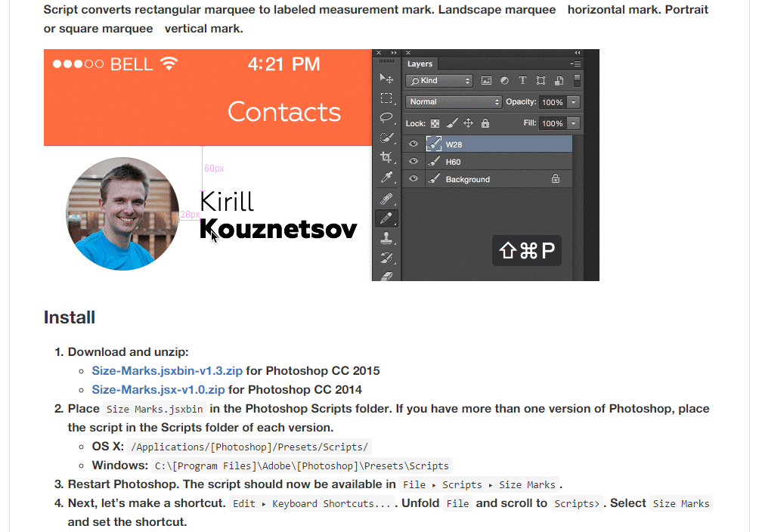
Task: Open the Normal blend mode dropdown
Action: point(454,102)
